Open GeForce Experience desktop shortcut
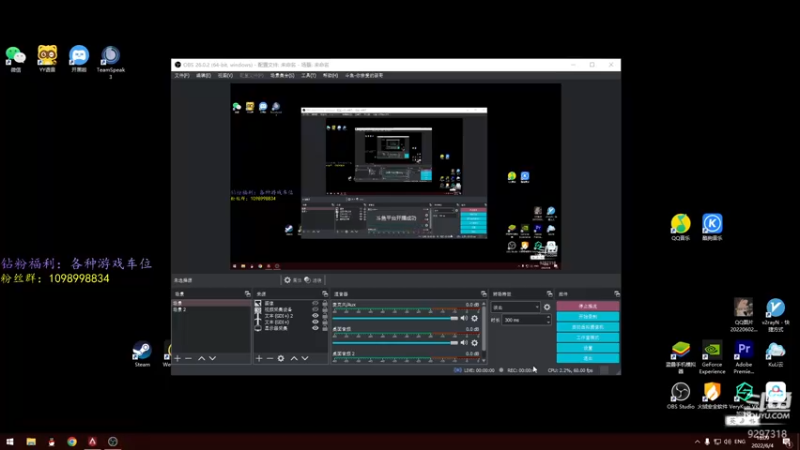Image resolution: width=800 pixels, height=450 pixels. point(712,357)
